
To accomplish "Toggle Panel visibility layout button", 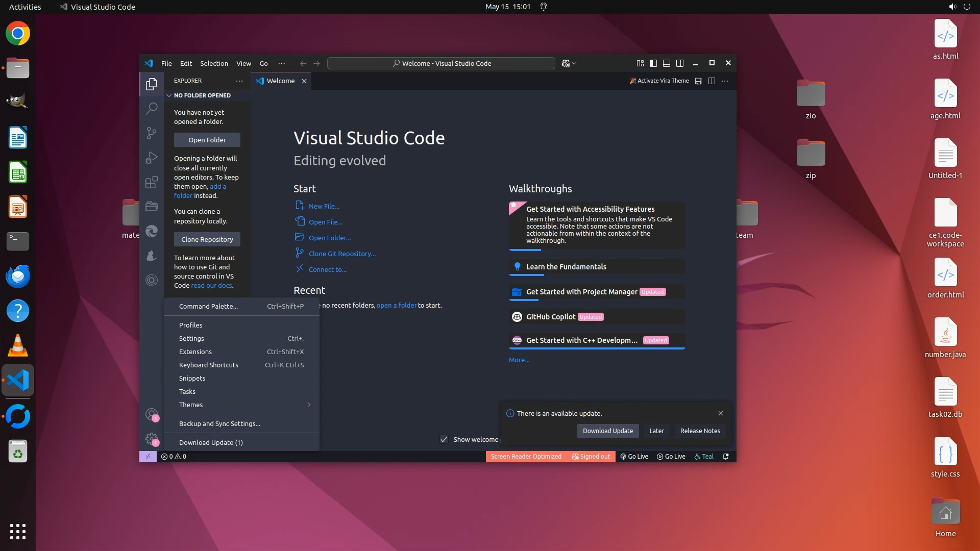I will (667, 63).
